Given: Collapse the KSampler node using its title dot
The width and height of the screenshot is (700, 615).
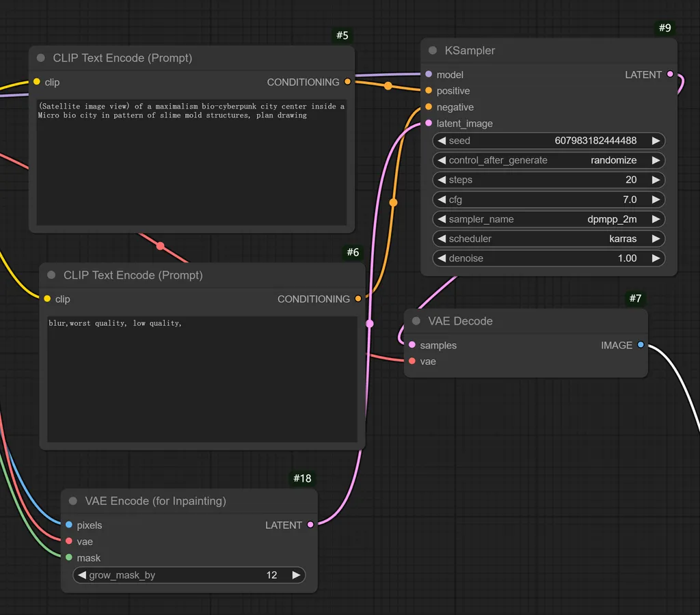Looking at the screenshot, I should [433, 51].
